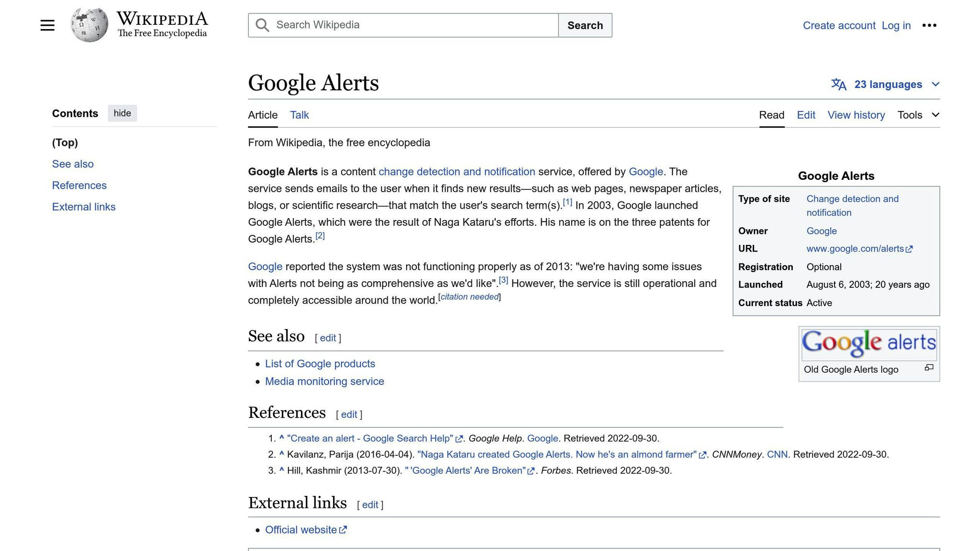Jump to References in Contents
This screenshot has width=980, height=551.
pos(79,186)
